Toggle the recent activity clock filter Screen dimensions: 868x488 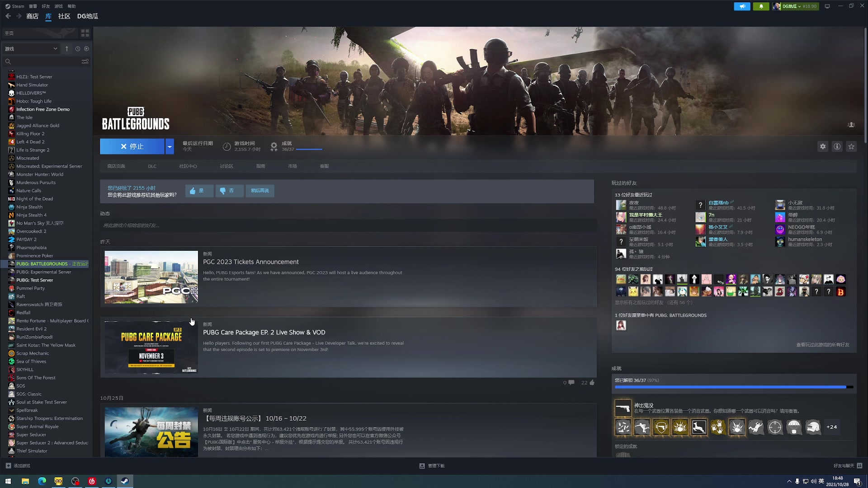[78, 49]
